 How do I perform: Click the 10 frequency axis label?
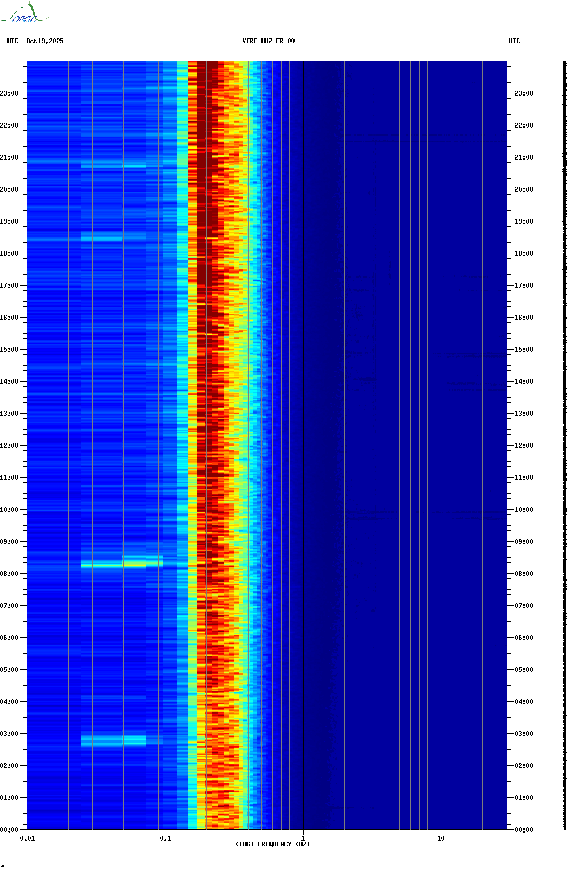tap(441, 838)
